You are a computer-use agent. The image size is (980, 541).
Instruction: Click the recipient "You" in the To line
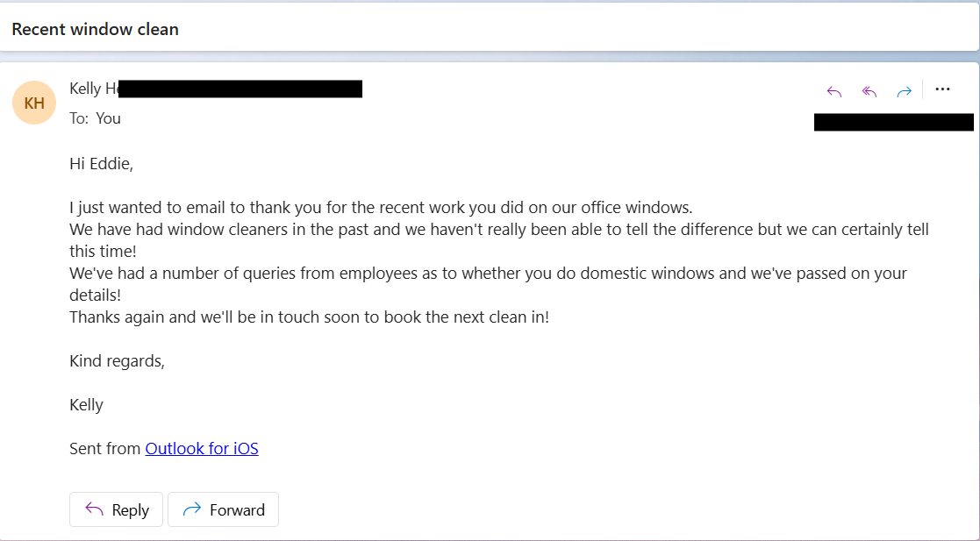click(x=109, y=118)
